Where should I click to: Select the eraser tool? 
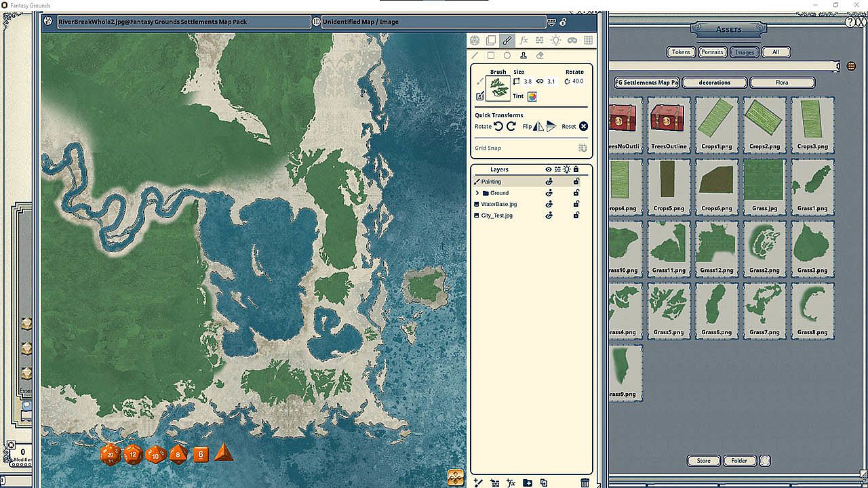click(x=540, y=56)
